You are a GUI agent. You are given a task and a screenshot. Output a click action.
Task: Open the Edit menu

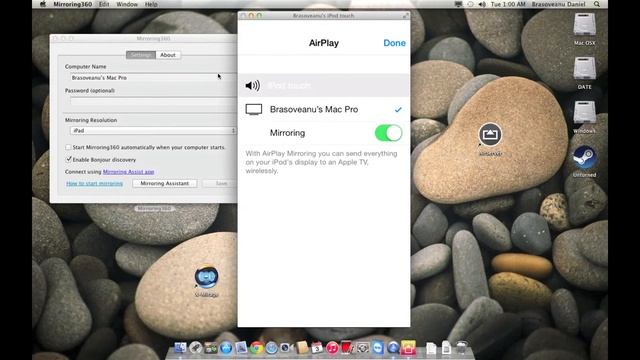[x=104, y=4]
